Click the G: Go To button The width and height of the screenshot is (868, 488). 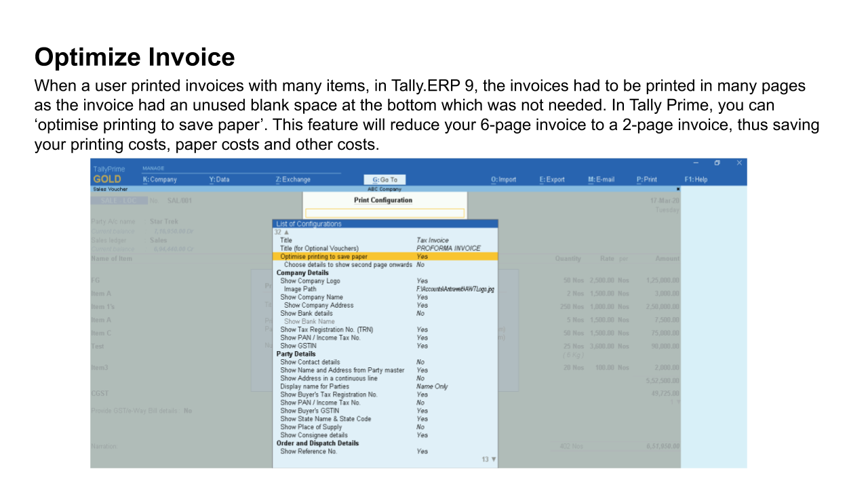[x=384, y=180]
